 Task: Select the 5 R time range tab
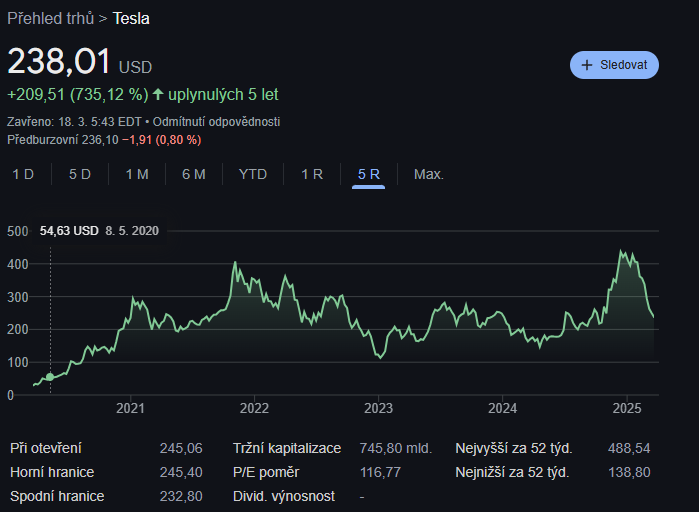[369, 174]
